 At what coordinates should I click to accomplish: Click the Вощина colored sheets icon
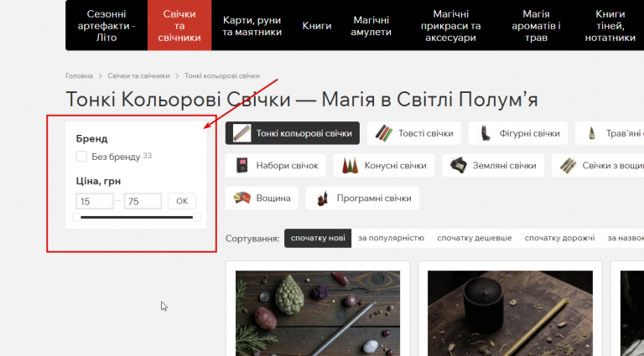click(x=241, y=198)
